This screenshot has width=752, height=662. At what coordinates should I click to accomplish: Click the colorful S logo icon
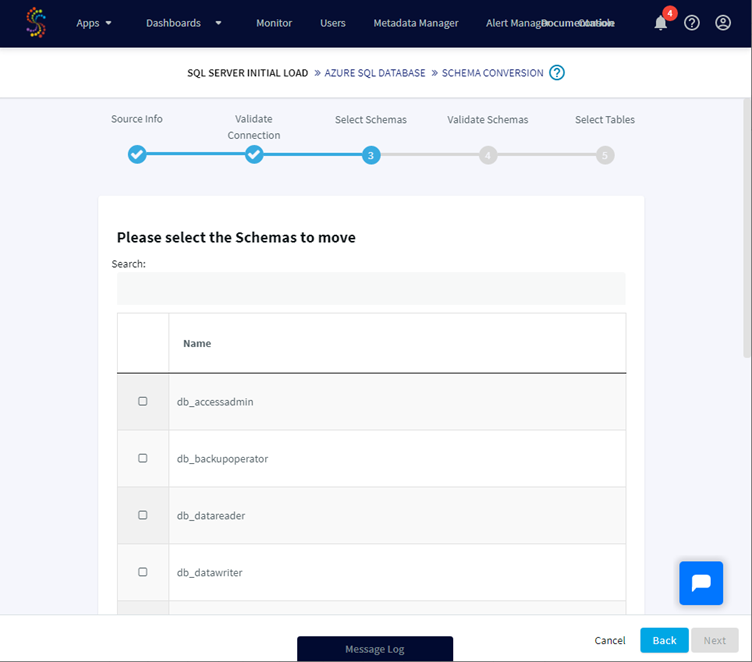[x=36, y=23]
